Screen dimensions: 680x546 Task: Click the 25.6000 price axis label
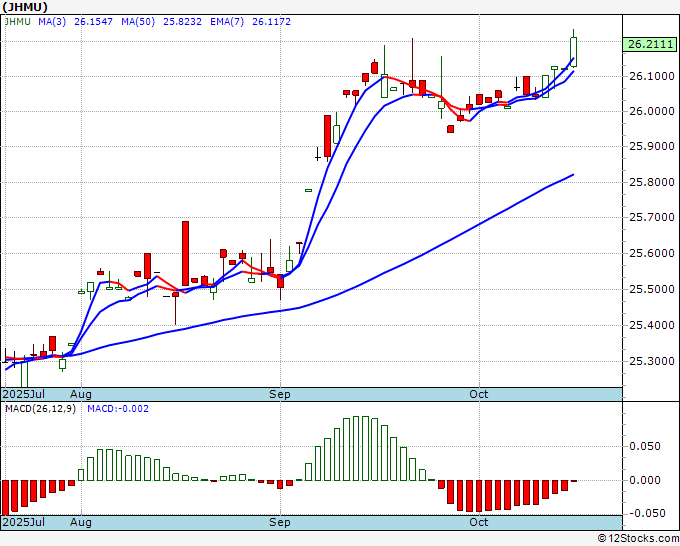[x=652, y=253]
